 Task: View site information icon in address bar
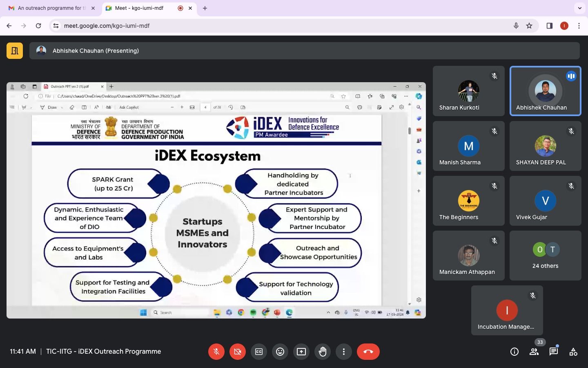(56, 26)
